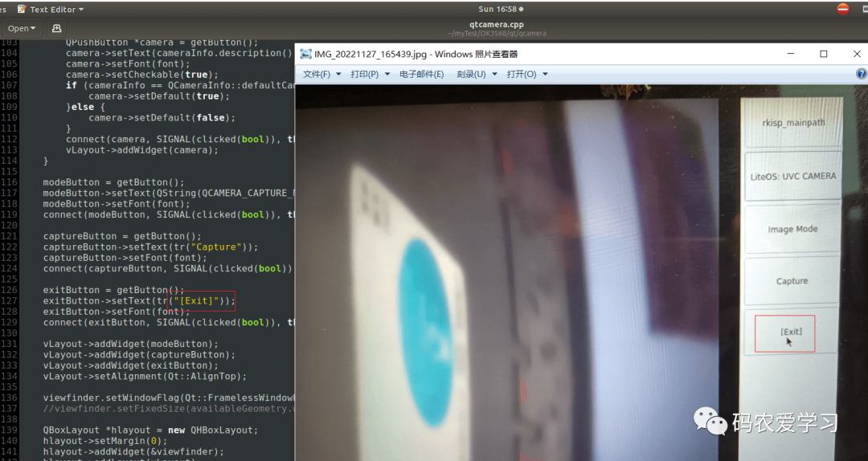The height and width of the screenshot is (461, 868).
Task: Open the 刻录(U) menu in photo viewer
Action: coord(471,74)
